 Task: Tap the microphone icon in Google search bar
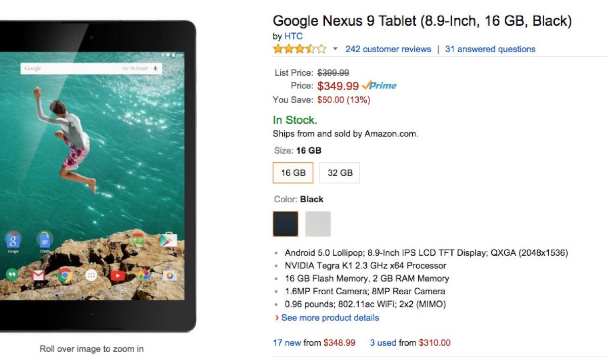pyautogui.click(x=155, y=68)
